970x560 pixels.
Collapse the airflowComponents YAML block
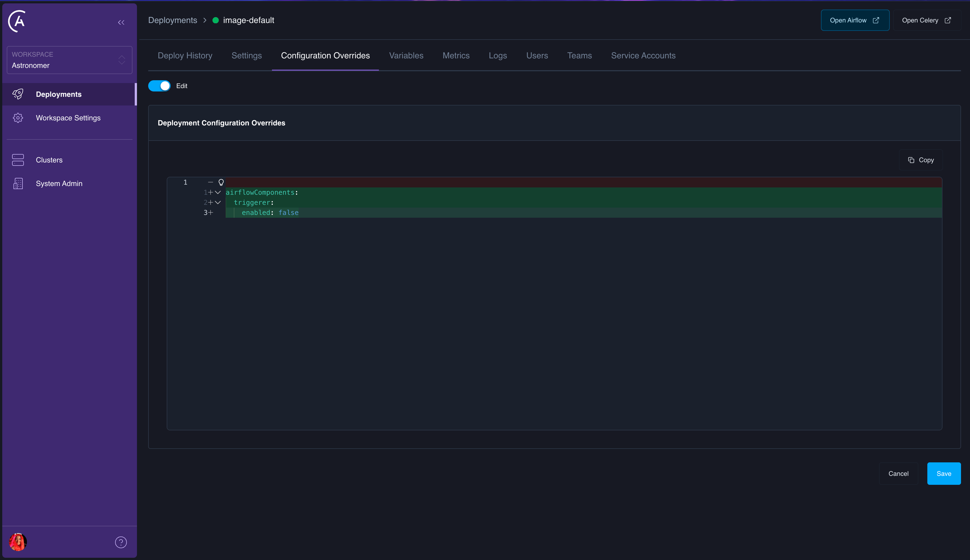tap(218, 192)
